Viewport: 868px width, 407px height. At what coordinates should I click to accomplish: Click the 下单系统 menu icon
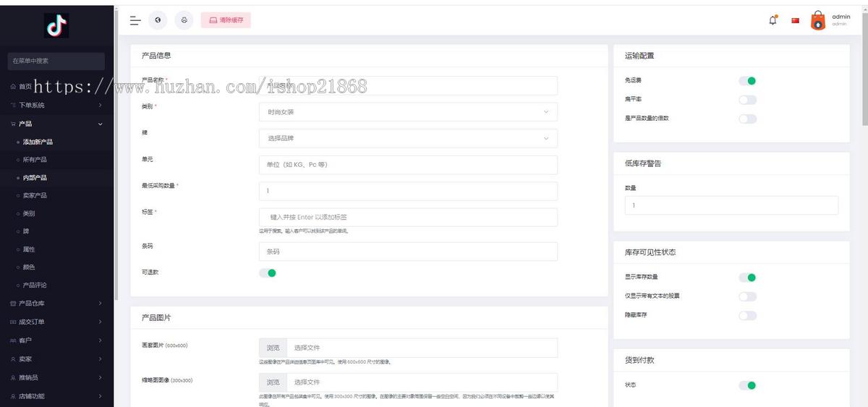tap(13, 105)
